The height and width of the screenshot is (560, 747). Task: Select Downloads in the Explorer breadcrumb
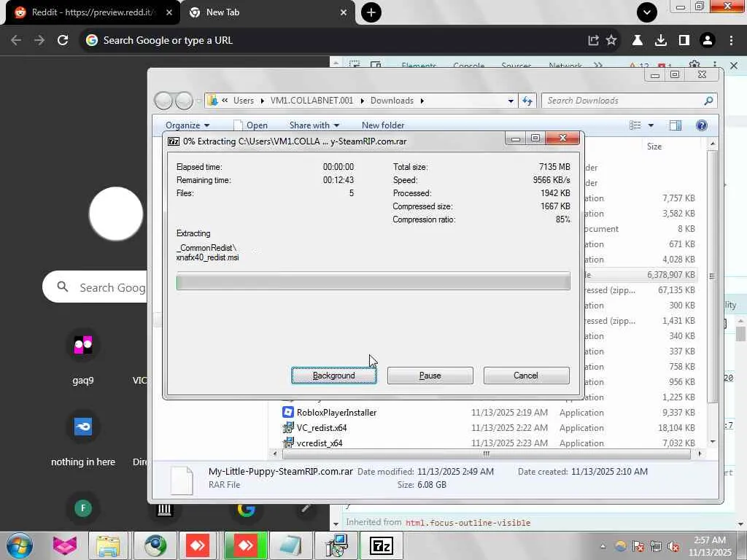click(392, 101)
